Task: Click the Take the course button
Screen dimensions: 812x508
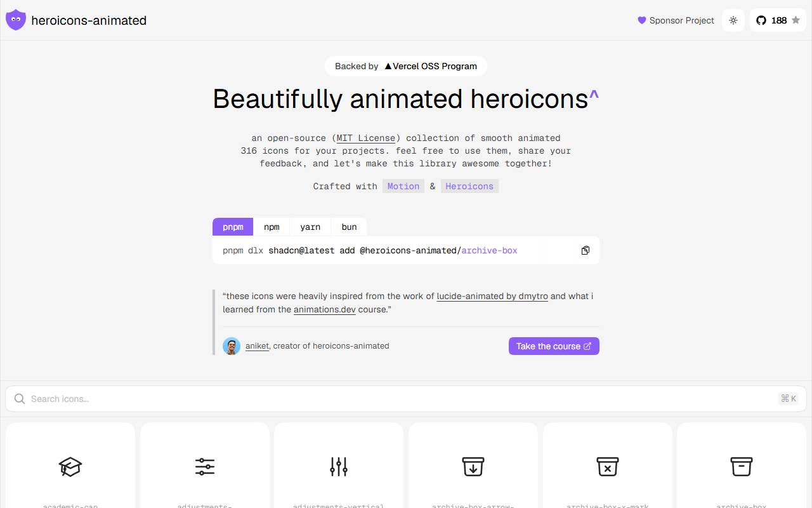Action: [x=554, y=346]
